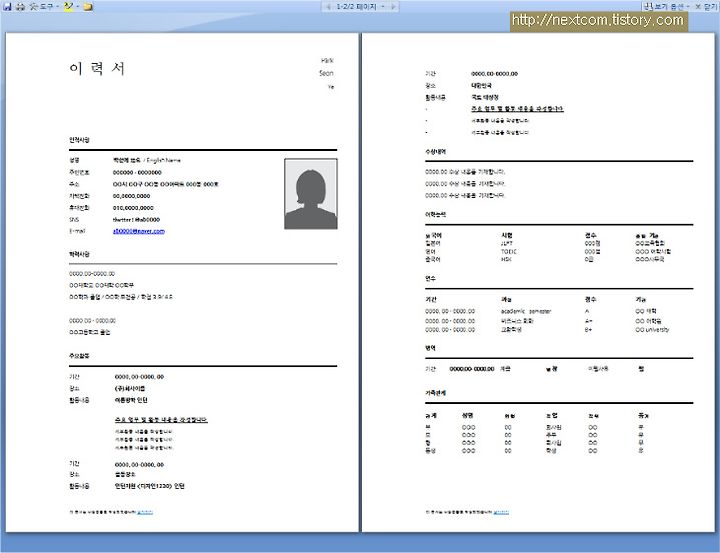Go to the next page arrow
The height and width of the screenshot is (553, 720).
click(x=394, y=6)
